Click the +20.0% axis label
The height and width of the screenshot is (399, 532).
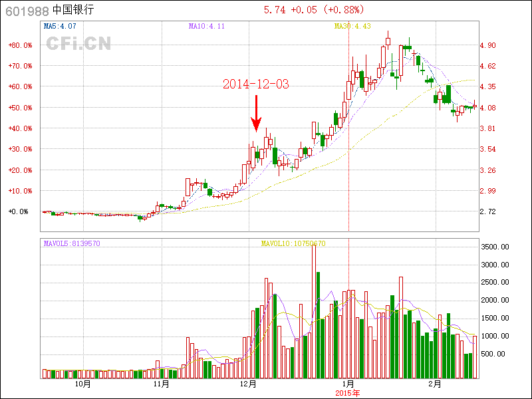coord(21,170)
